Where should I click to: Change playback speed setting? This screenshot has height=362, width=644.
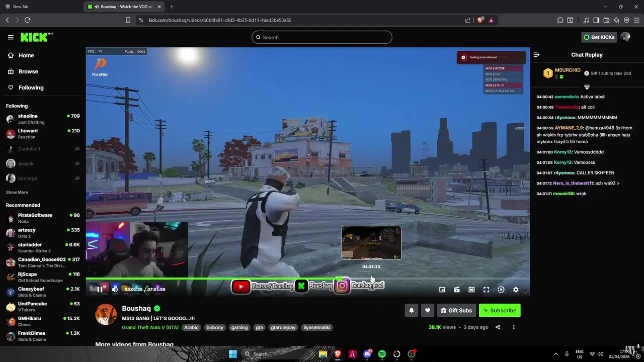501,290
